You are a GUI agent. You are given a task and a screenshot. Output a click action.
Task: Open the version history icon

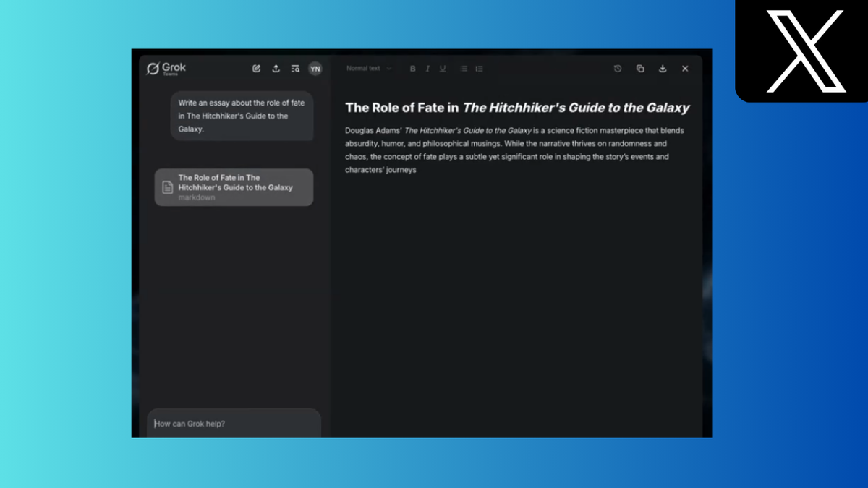[x=618, y=68]
